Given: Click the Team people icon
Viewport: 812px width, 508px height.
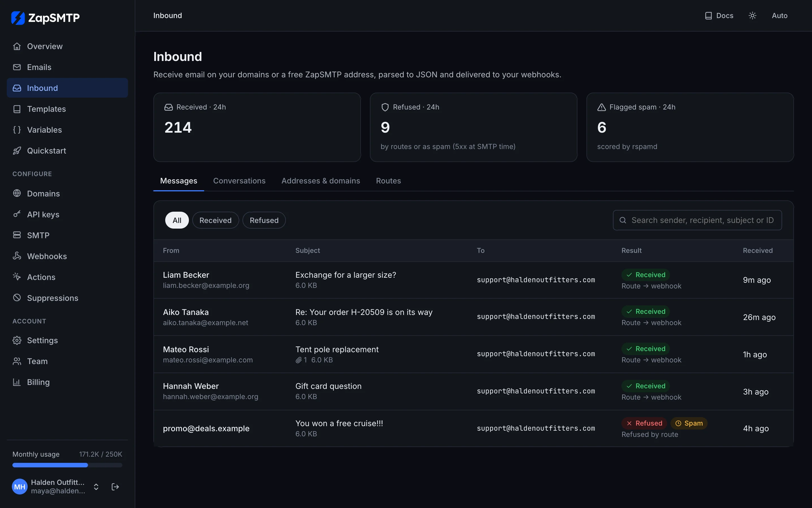Looking at the screenshot, I should pyautogui.click(x=17, y=361).
